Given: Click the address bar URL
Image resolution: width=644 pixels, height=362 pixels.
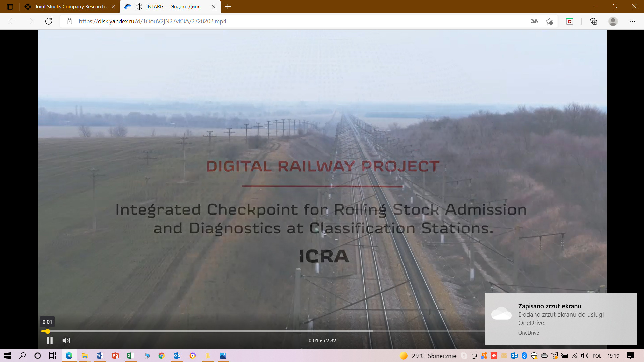Looking at the screenshot, I should (153, 21).
